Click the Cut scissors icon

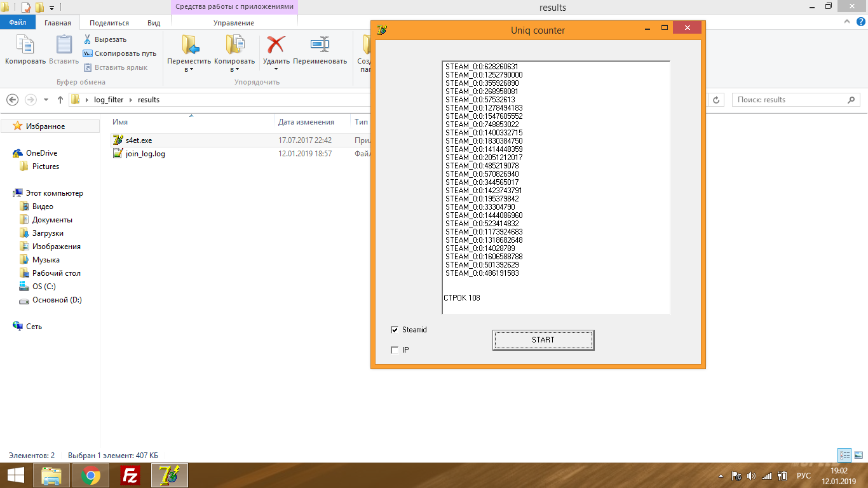[88, 39]
